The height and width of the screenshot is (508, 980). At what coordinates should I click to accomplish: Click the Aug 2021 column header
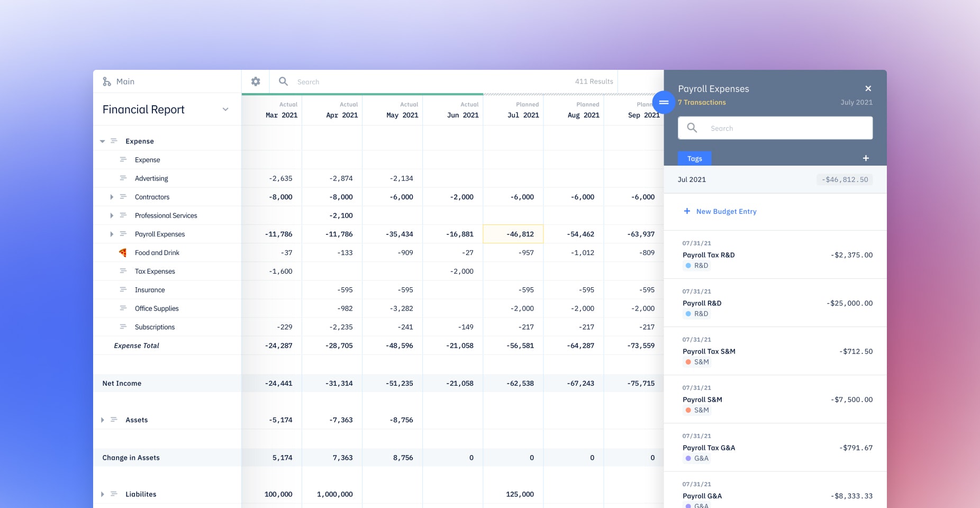click(574, 110)
